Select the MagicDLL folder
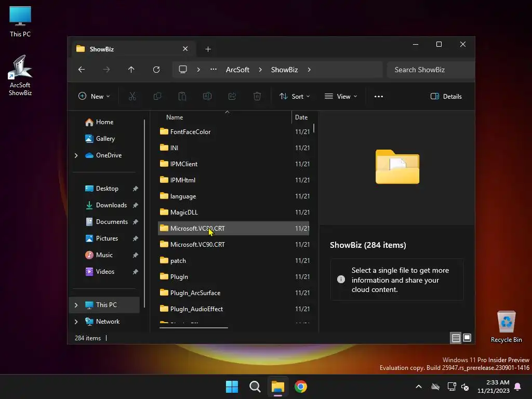Screen dimensions: 532x399 click(x=233, y=212)
